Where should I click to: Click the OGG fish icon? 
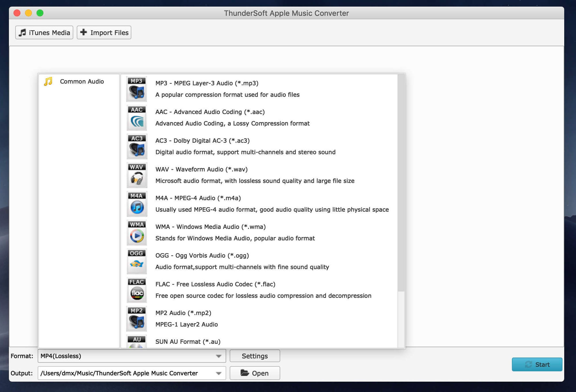(137, 261)
